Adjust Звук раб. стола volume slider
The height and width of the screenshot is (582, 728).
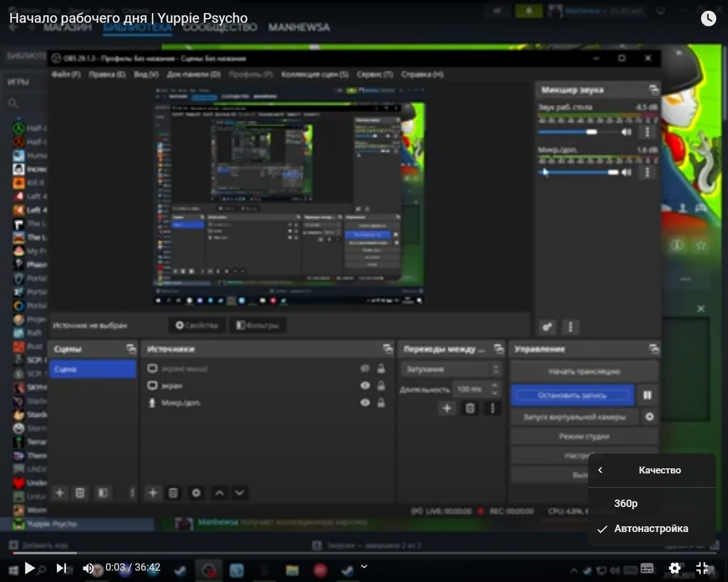click(x=577, y=132)
